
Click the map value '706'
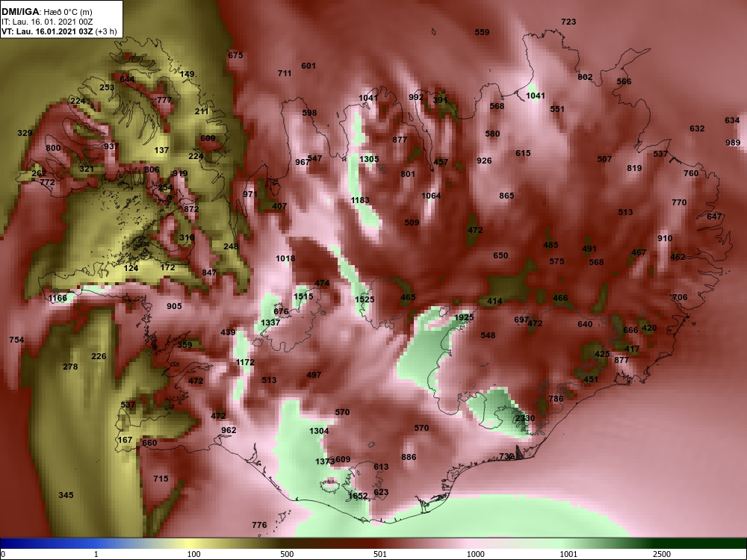680,298
